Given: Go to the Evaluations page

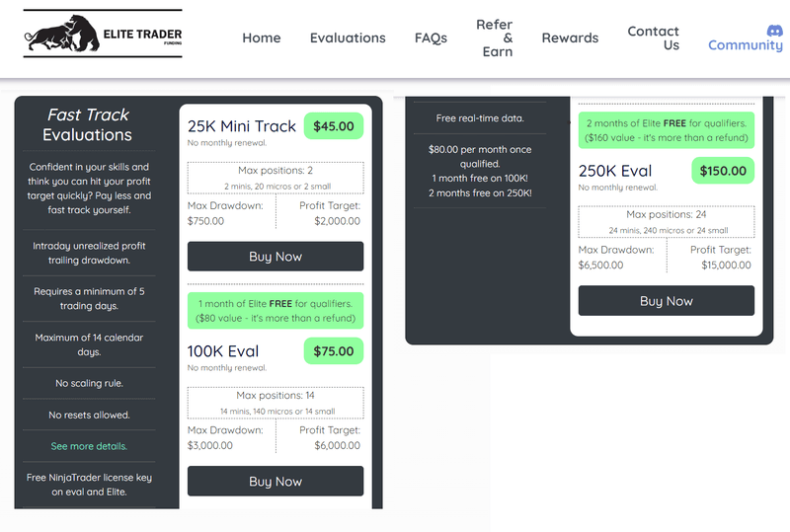Looking at the screenshot, I should (348, 38).
